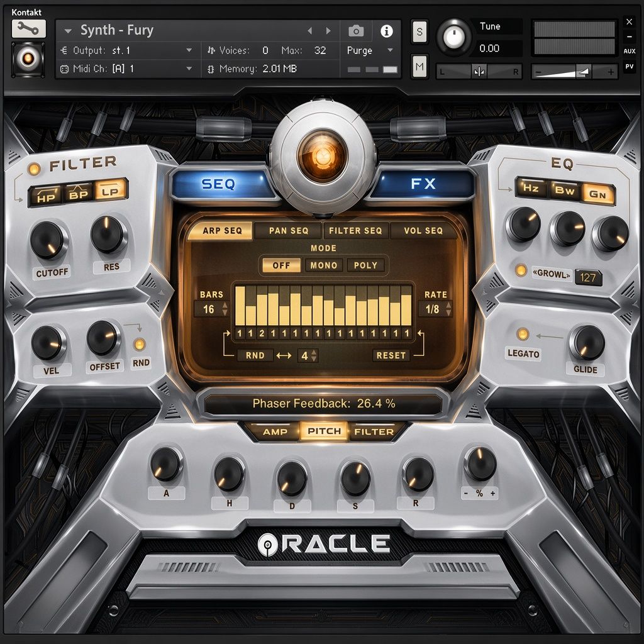Select the FILTER envelope tab
Viewport: 644px width, 644px height.
click(x=374, y=431)
